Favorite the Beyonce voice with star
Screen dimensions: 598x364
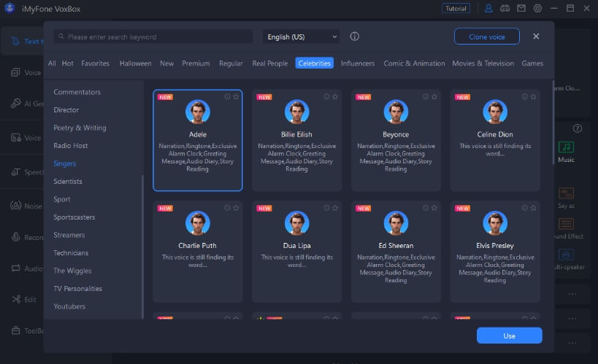[434, 96]
